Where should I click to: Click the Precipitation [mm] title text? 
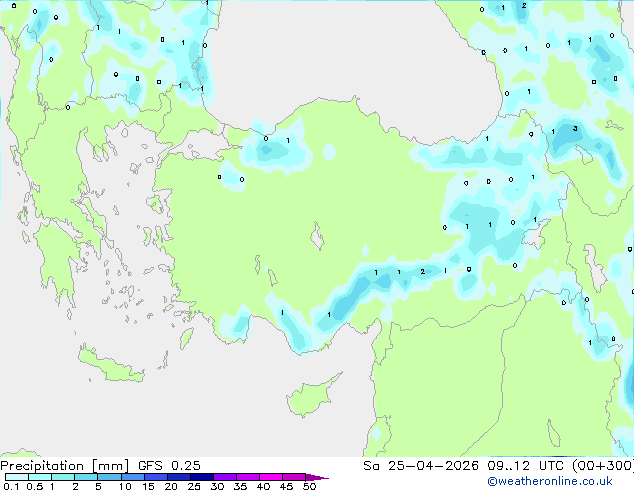[x=65, y=466]
